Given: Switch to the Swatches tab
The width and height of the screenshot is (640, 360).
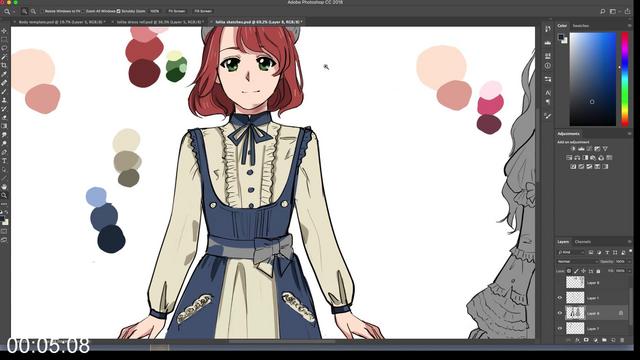Looking at the screenshot, I should click(580, 26).
